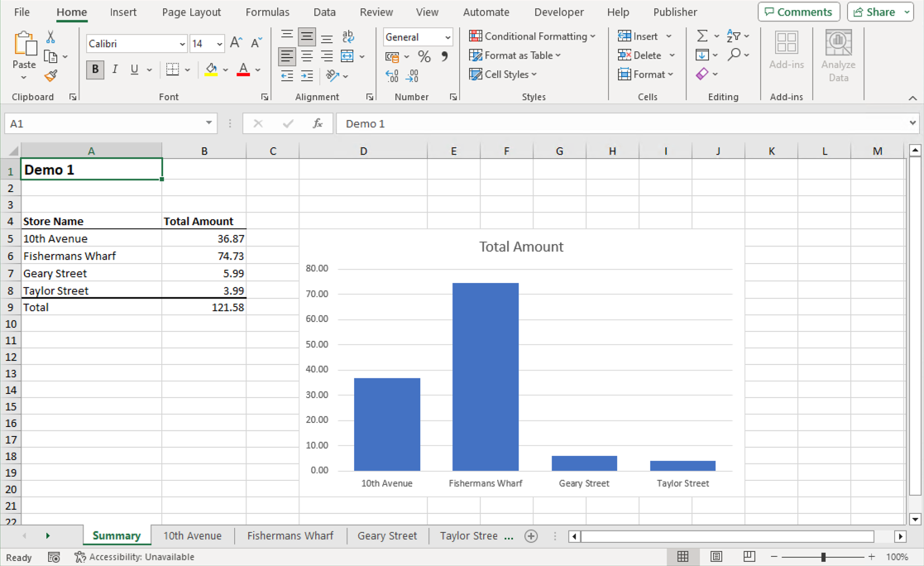
Task: Toggle wrap text alignment
Action: tap(347, 36)
